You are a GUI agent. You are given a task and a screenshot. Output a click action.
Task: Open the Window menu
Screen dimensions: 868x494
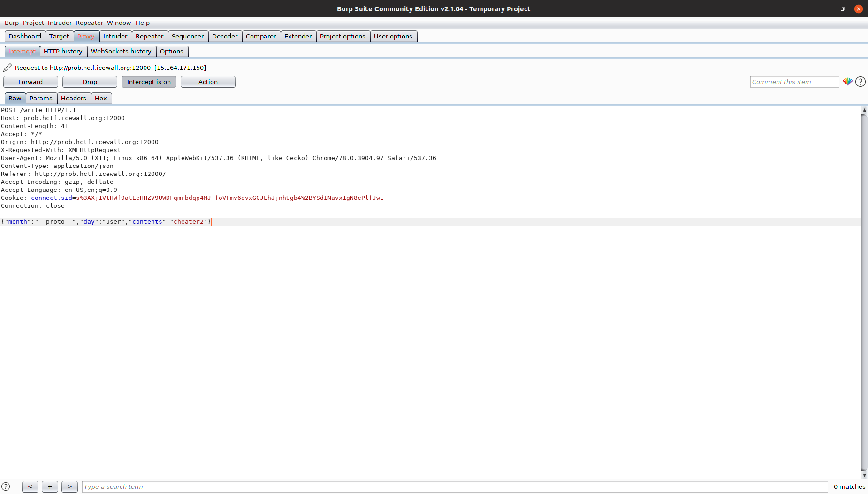(119, 23)
